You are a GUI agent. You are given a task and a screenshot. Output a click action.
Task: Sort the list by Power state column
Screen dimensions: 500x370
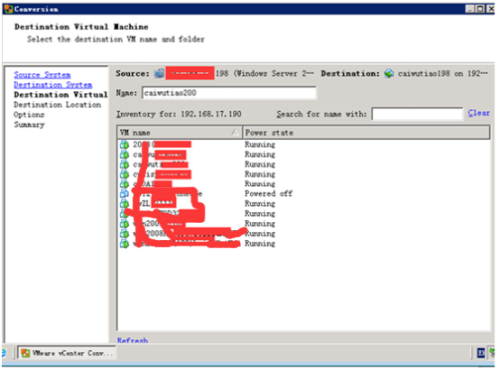(x=366, y=133)
